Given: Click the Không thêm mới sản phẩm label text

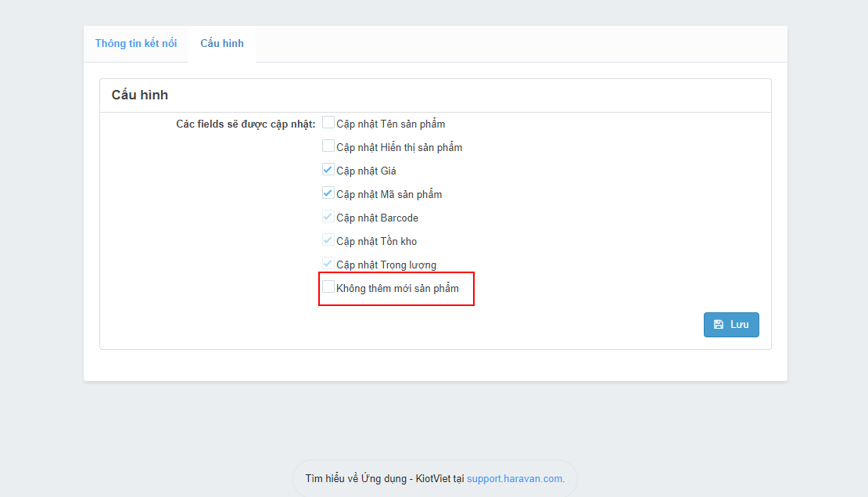Looking at the screenshot, I should click(397, 289).
